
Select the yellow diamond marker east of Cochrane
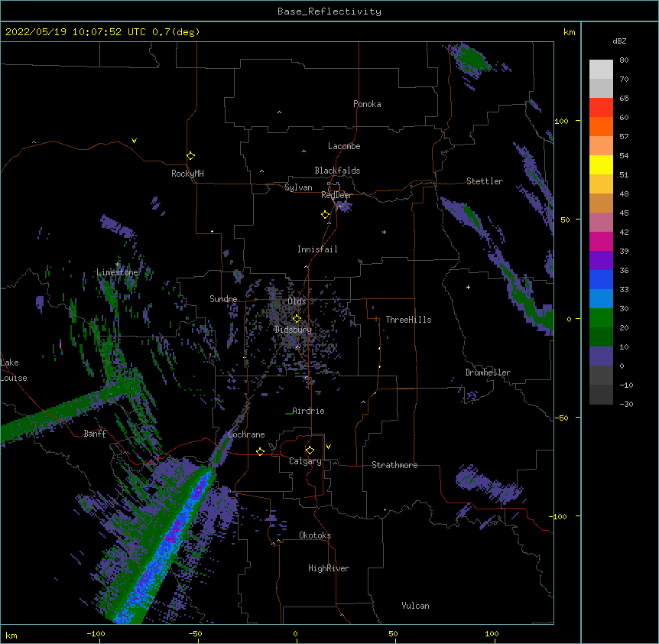pyautogui.click(x=260, y=451)
